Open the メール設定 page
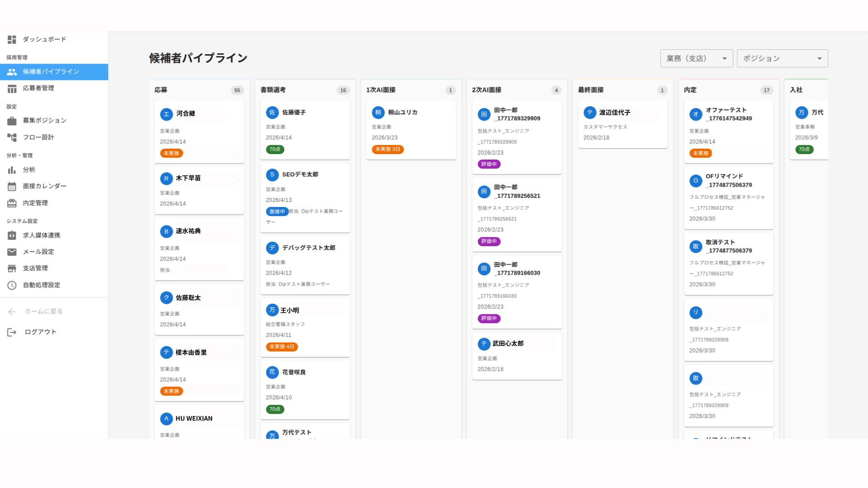Screen dimensions: 868x488 (54, 252)
